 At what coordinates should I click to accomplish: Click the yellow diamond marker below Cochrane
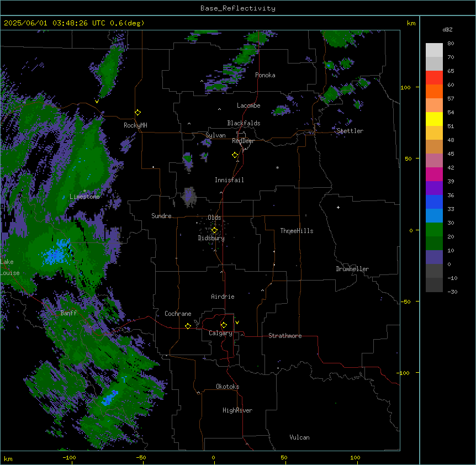coord(188,326)
